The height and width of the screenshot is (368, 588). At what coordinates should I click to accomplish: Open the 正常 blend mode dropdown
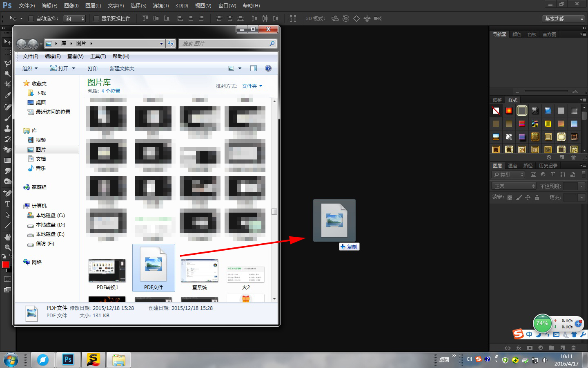514,186
